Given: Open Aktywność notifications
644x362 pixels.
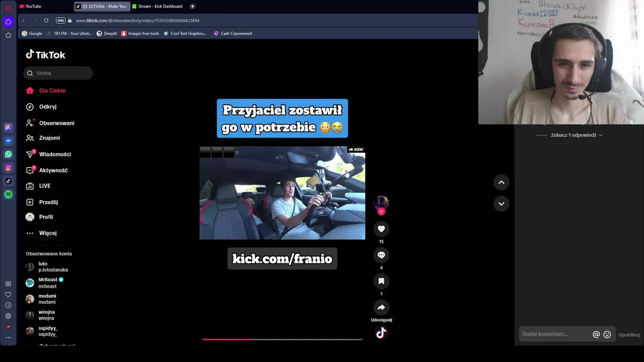Looking at the screenshot, I should point(47,170).
